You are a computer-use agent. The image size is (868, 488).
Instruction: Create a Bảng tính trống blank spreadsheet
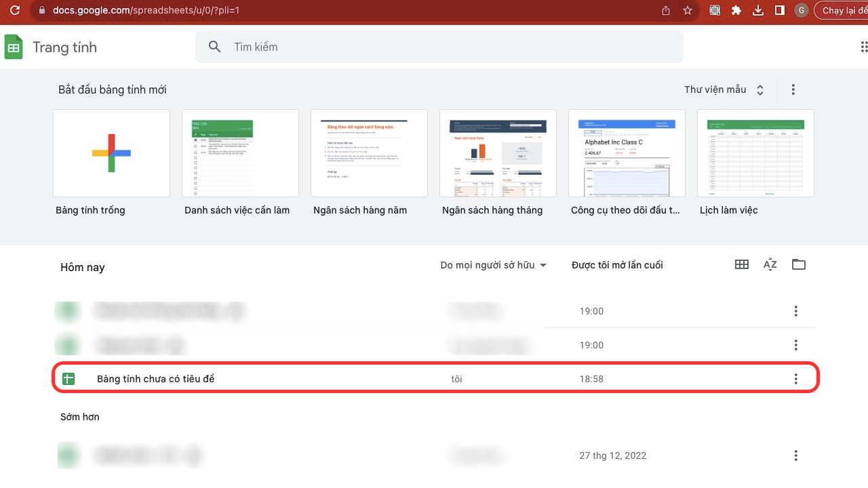point(111,153)
